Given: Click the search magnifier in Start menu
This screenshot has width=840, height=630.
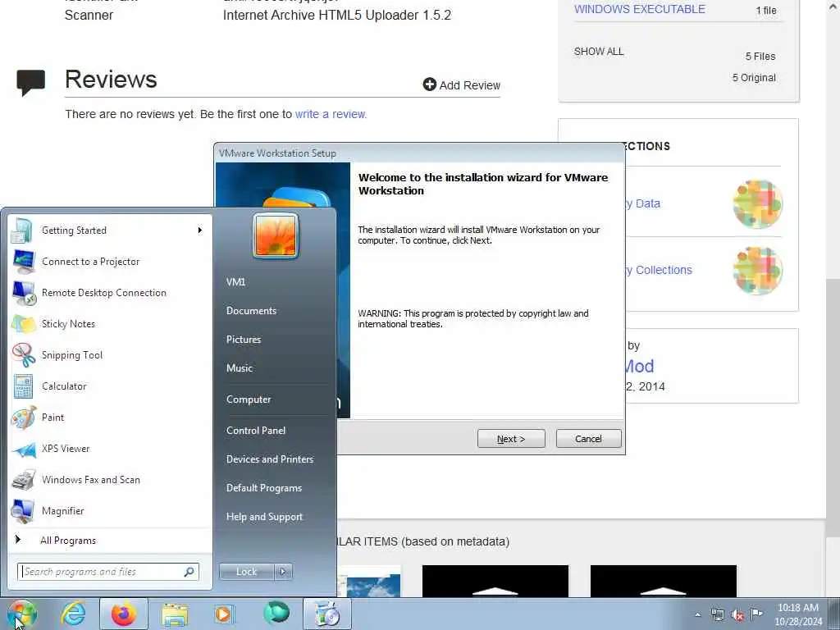Looking at the screenshot, I should click(x=189, y=572).
